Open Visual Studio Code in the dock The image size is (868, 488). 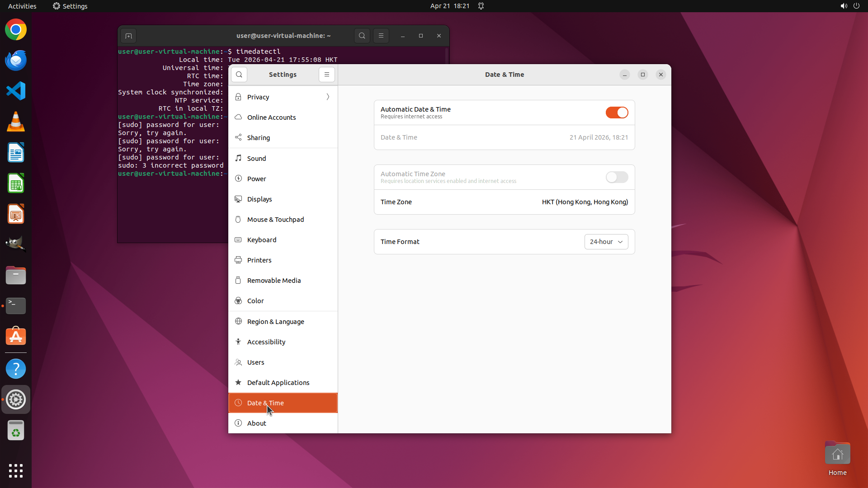tap(16, 91)
